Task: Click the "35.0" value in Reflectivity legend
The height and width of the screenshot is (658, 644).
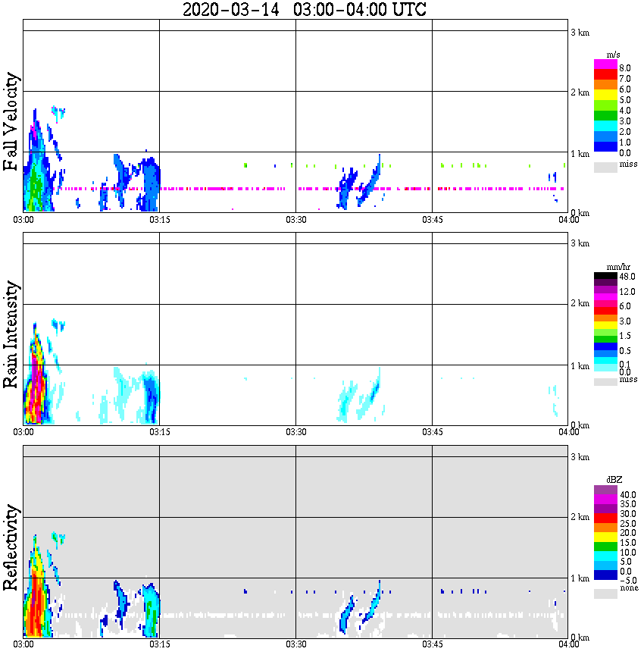Action: [628, 503]
